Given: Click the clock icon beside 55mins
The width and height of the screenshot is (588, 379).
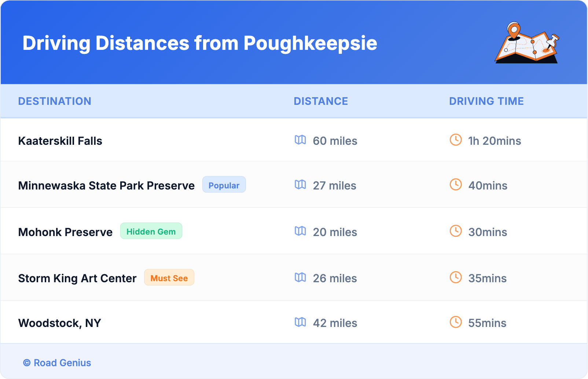Looking at the screenshot, I should 456,322.
